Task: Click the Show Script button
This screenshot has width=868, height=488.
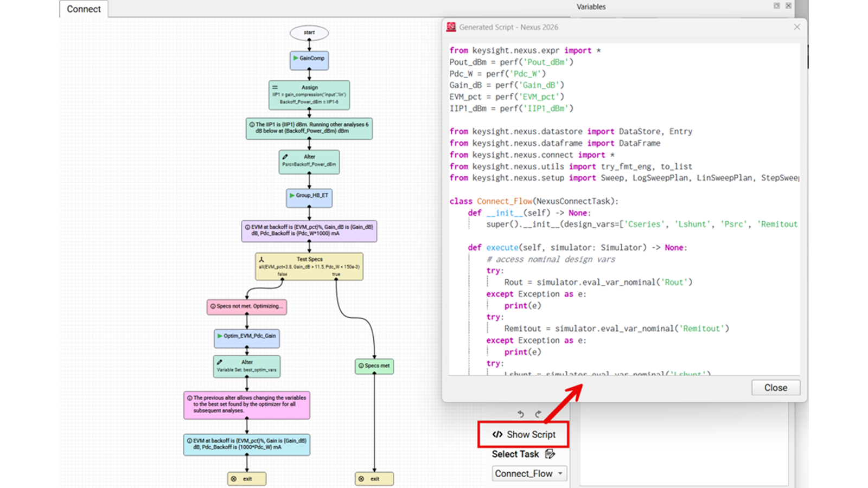Action: 524,434
